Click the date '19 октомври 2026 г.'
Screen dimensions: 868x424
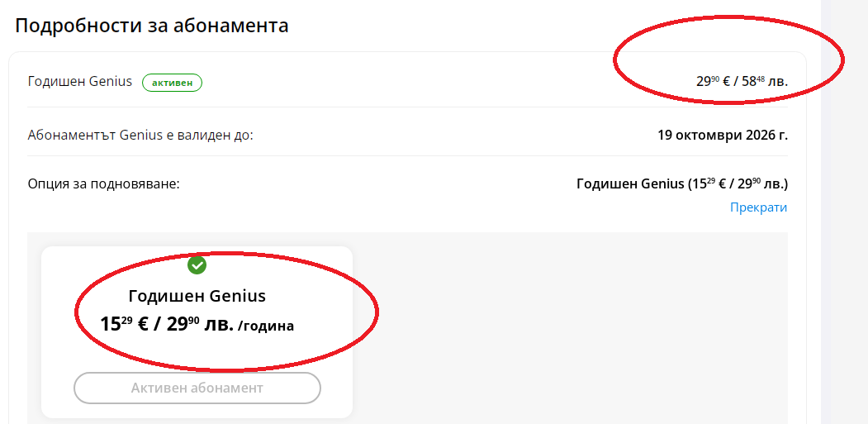[723, 134]
